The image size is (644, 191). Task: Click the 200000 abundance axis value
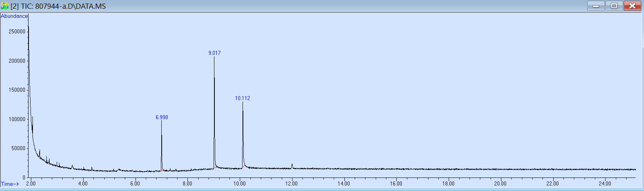[x=17, y=61]
